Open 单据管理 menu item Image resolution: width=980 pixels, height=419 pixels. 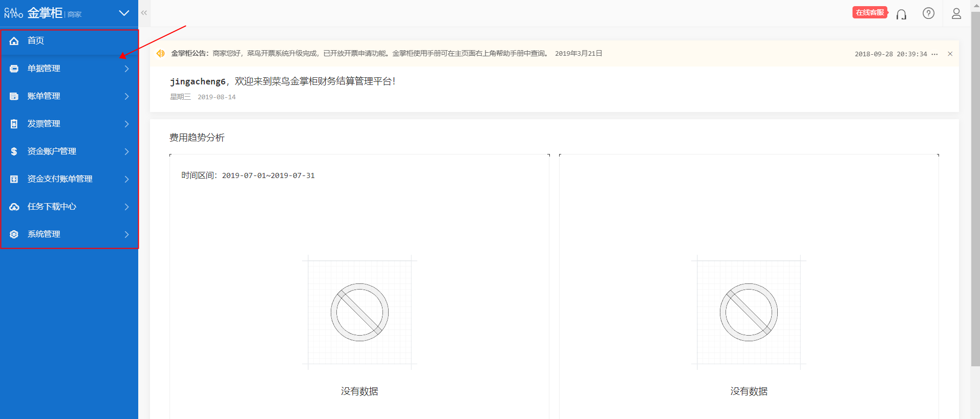(x=70, y=69)
